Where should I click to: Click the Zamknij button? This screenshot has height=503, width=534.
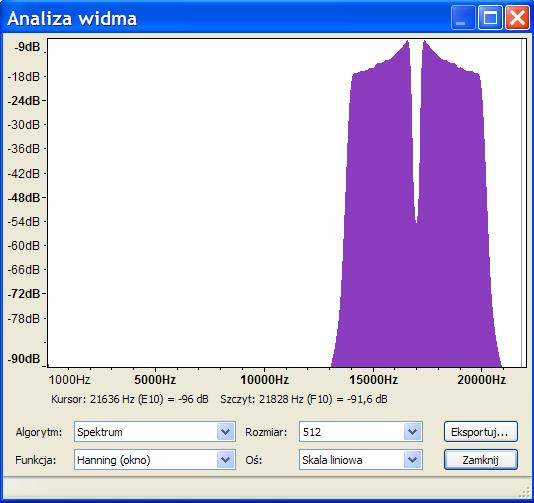[x=481, y=460]
